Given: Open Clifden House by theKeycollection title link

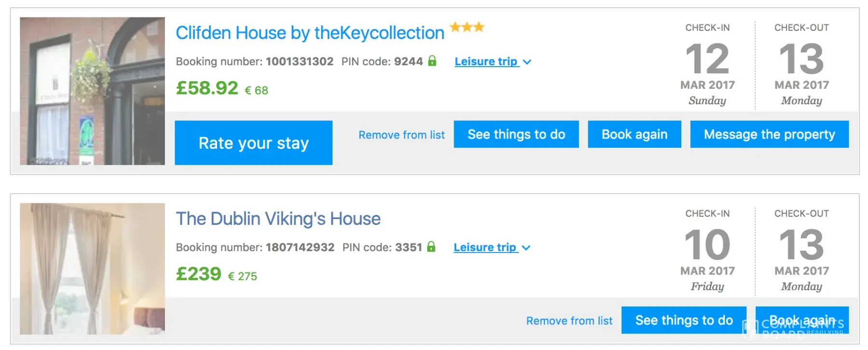Looking at the screenshot, I should click(310, 33).
